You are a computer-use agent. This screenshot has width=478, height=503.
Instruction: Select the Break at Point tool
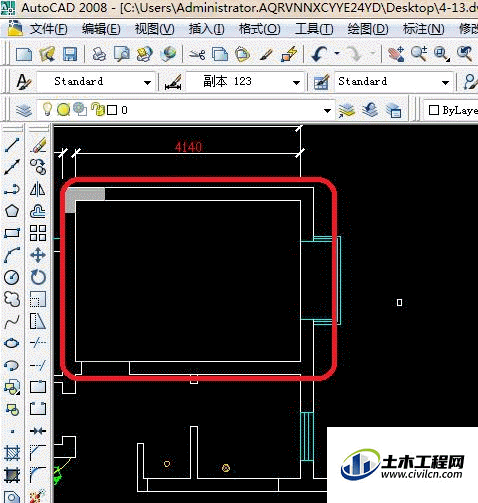pyautogui.click(x=38, y=387)
